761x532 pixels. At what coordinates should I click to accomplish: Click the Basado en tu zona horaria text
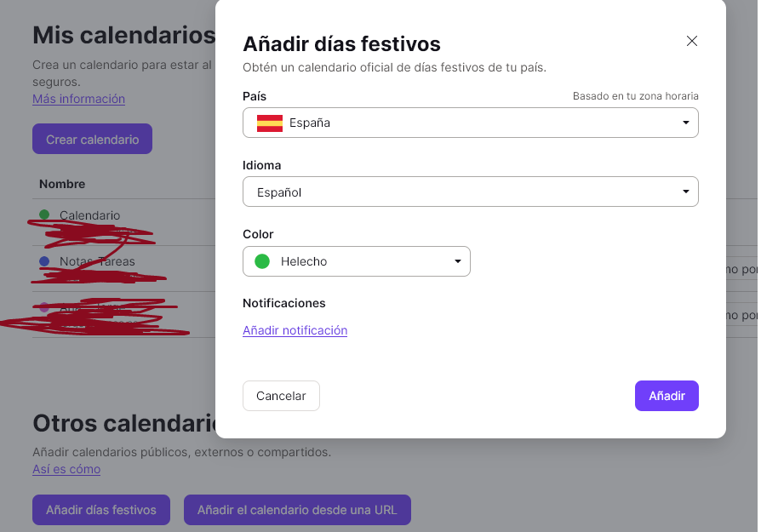(635, 96)
